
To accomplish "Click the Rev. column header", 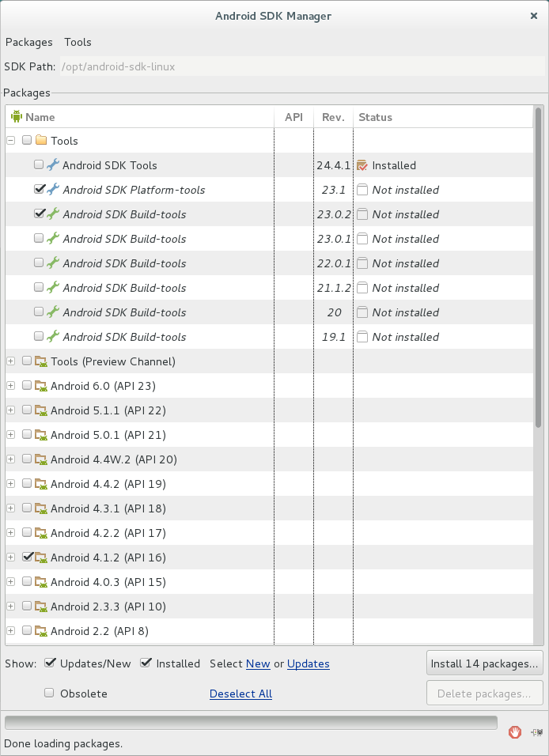I will tap(333, 117).
